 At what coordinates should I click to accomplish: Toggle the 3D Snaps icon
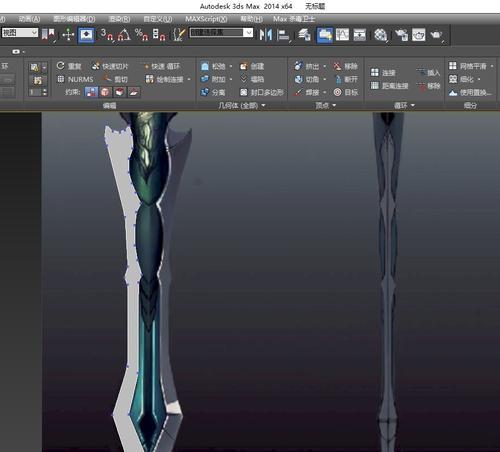coord(107,34)
